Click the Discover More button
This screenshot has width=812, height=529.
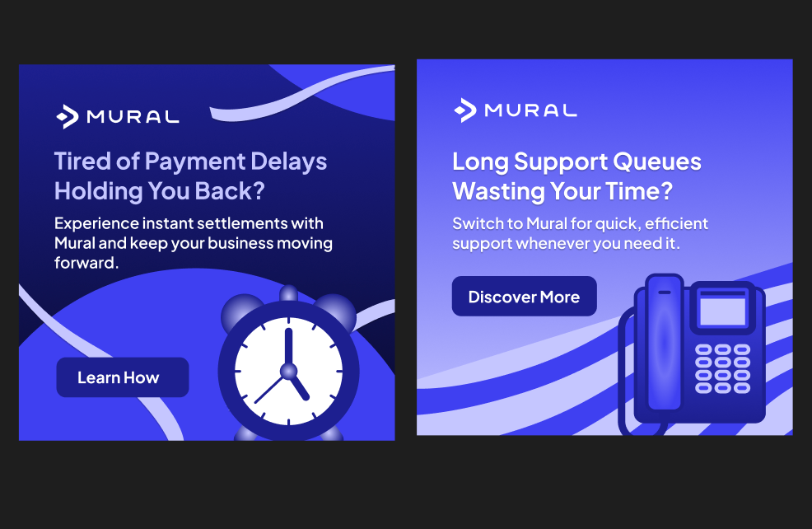(524, 297)
